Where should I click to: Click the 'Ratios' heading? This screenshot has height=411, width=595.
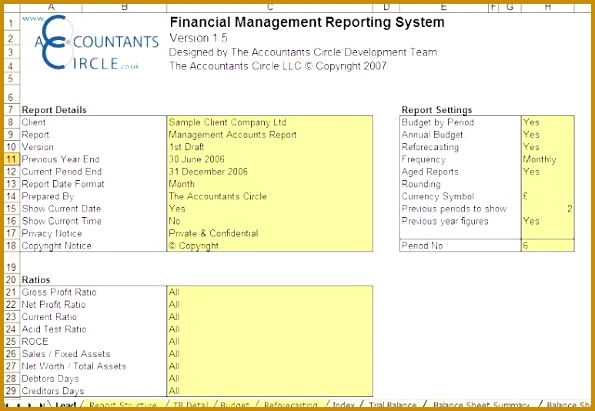click(x=36, y=280)
